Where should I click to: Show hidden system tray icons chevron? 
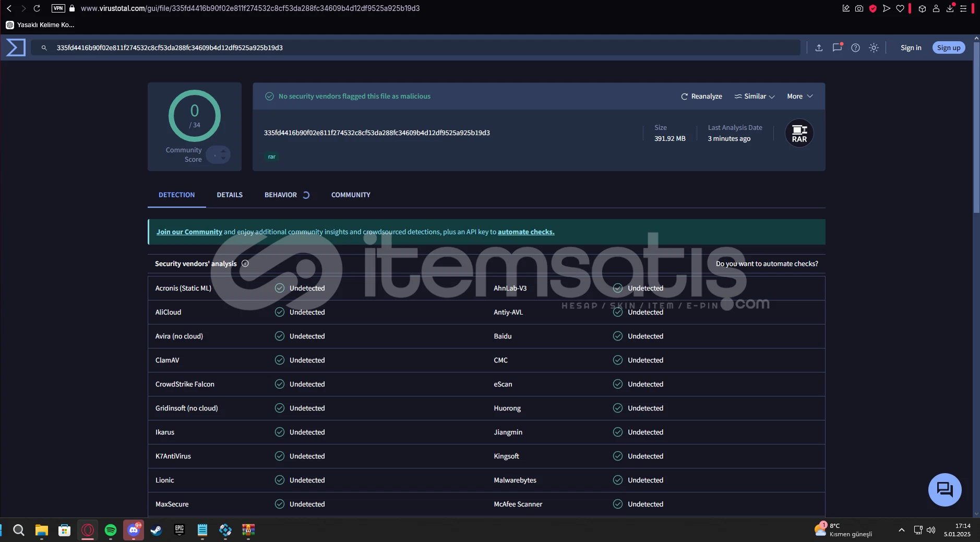point(901,530)
